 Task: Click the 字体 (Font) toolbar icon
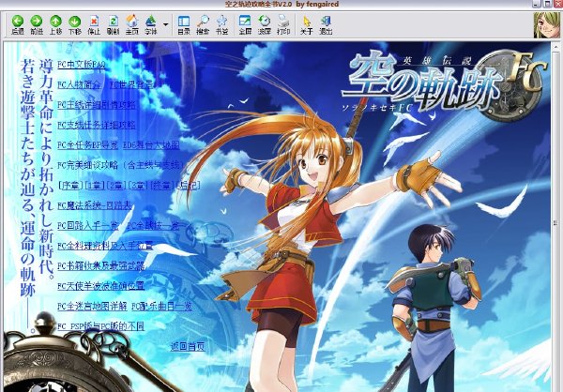[151, 24]
